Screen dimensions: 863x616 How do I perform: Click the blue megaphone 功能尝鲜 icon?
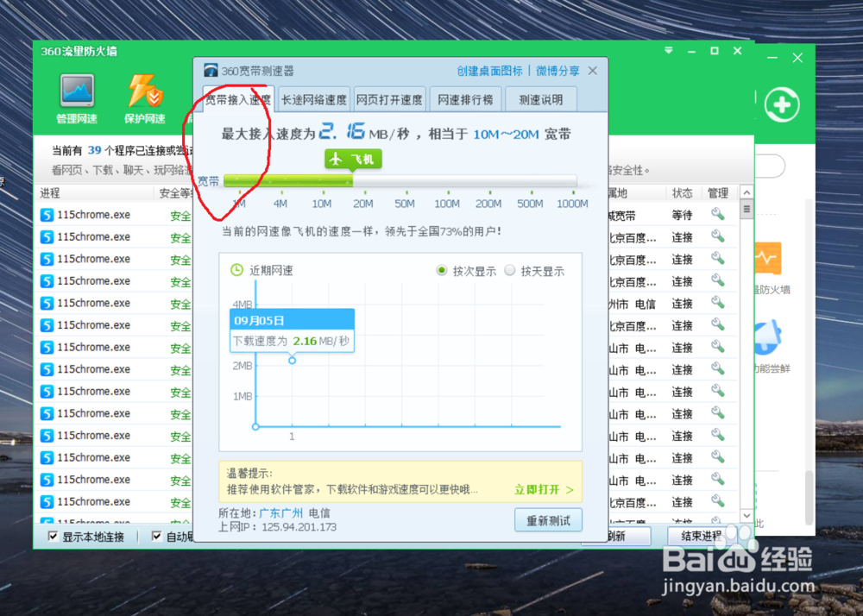[x=769, y=336]
